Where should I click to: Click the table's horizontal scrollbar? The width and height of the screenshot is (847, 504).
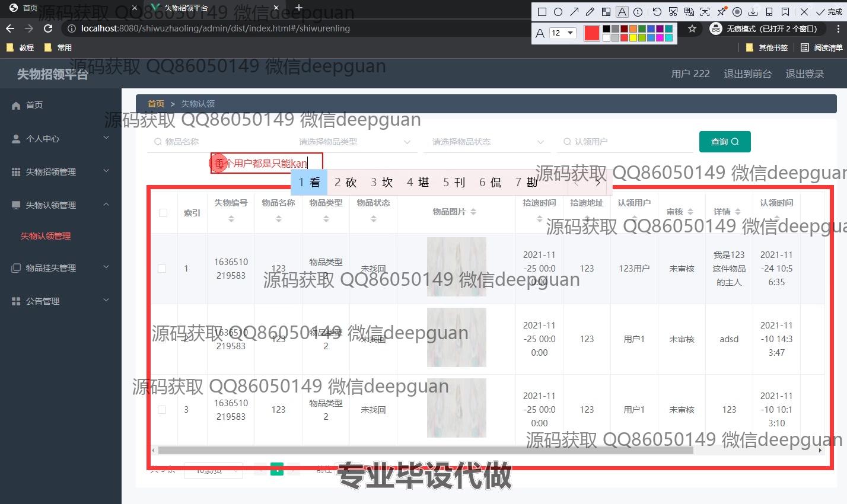(425, 450)
